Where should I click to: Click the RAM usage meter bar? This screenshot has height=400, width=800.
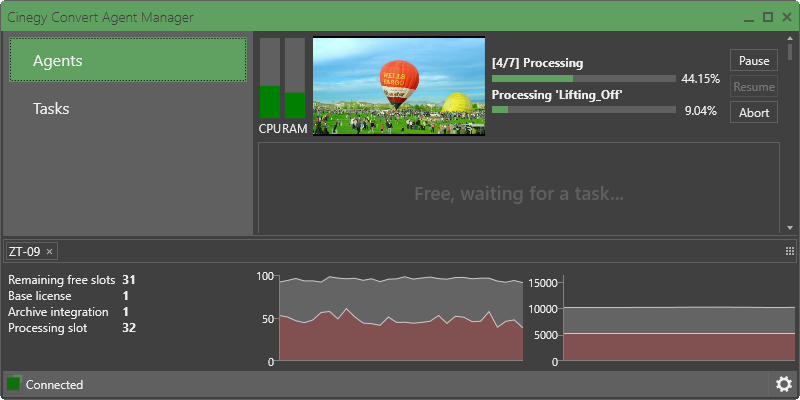(x=295, y=78)
